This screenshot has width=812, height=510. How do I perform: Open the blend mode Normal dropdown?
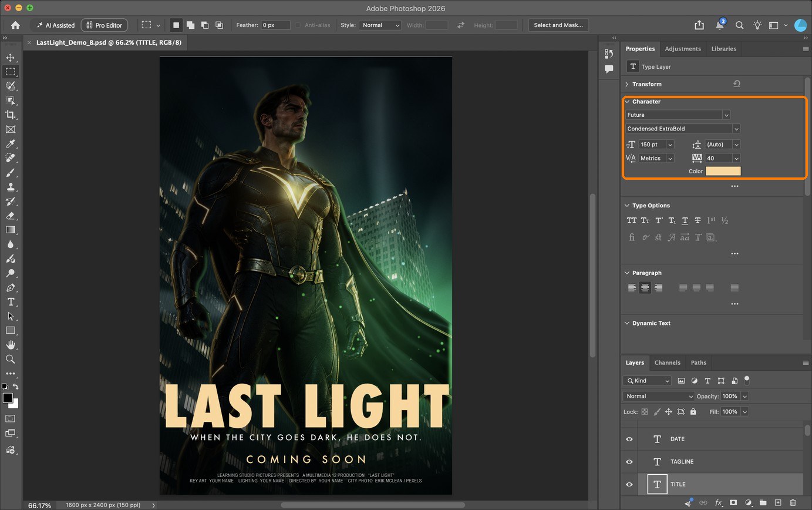click(x=659, y=396)
